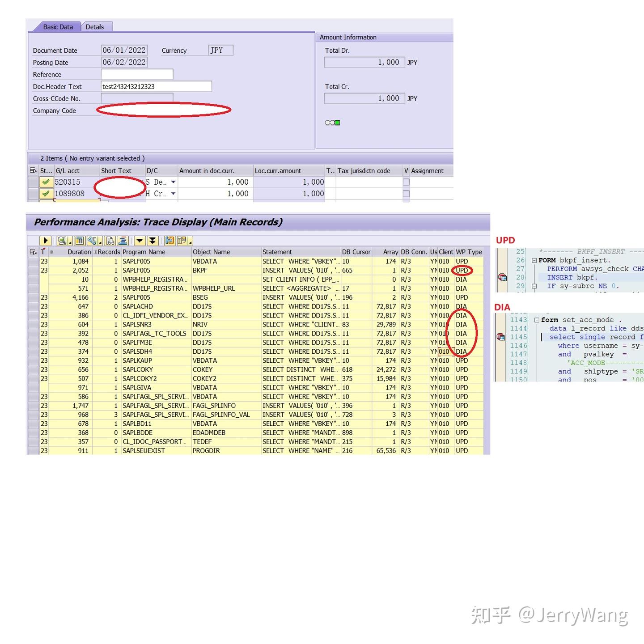Click the orange filter structure icon in toolbar
The image size is (644, 644).
click(x=170, y=241)
